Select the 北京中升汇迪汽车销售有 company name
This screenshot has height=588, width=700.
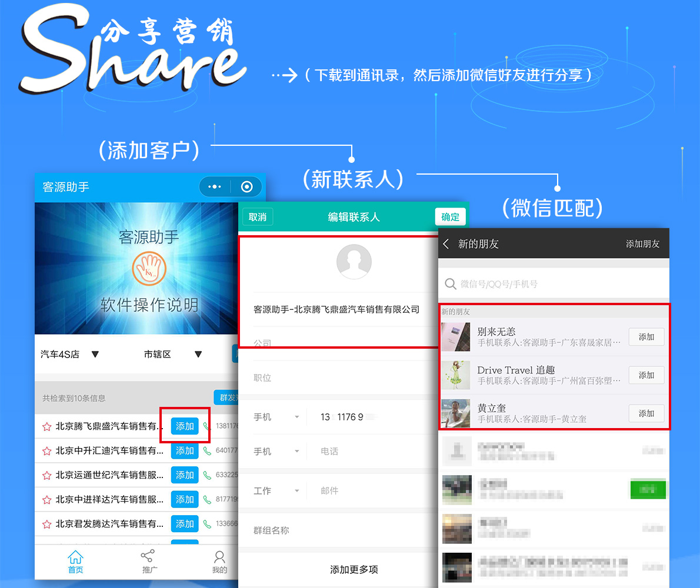109,451
